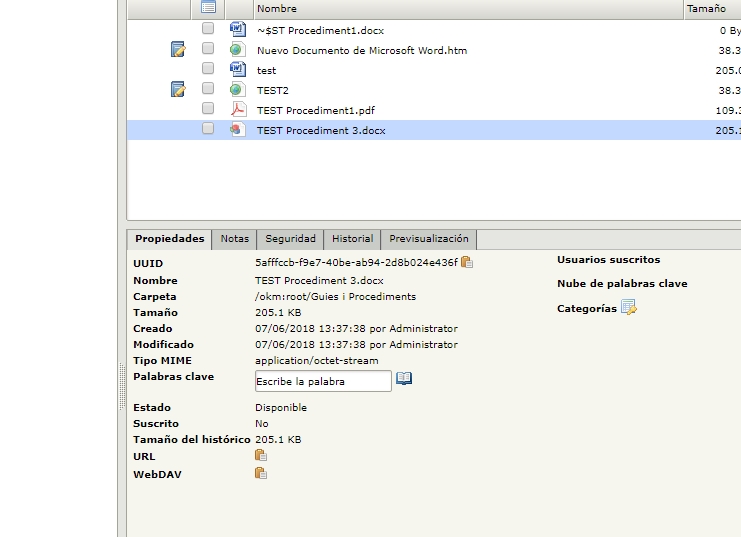
Task: Open the Historial tab
Action: click(x=353, y=239)
